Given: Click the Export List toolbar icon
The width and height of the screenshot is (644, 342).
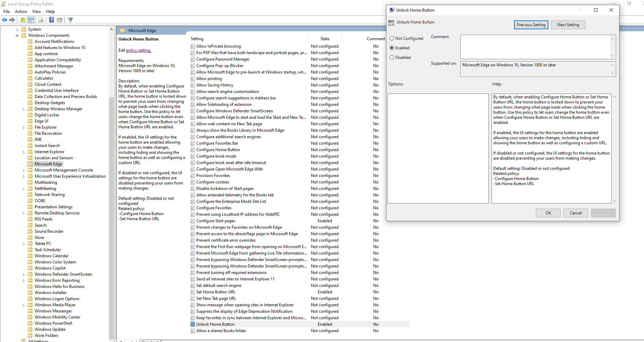Looking at the screenshot, I should point(41,20).
